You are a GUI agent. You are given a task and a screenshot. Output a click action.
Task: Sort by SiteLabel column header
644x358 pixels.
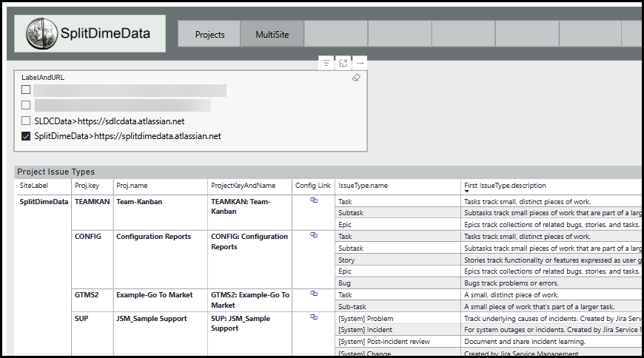point(33,186)
